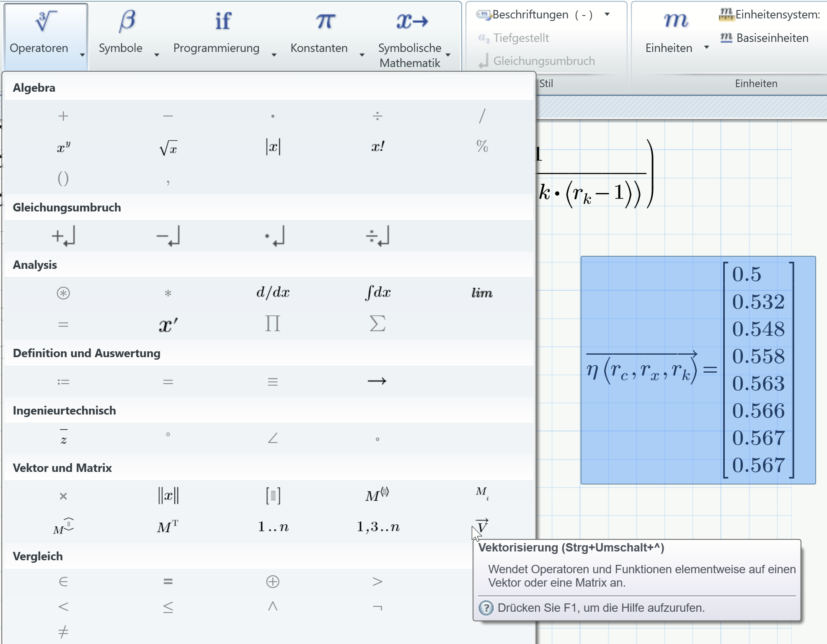The image size is (827, 644).
Task: Insert the absolute value operator
Action: click(x=272, y=147)
